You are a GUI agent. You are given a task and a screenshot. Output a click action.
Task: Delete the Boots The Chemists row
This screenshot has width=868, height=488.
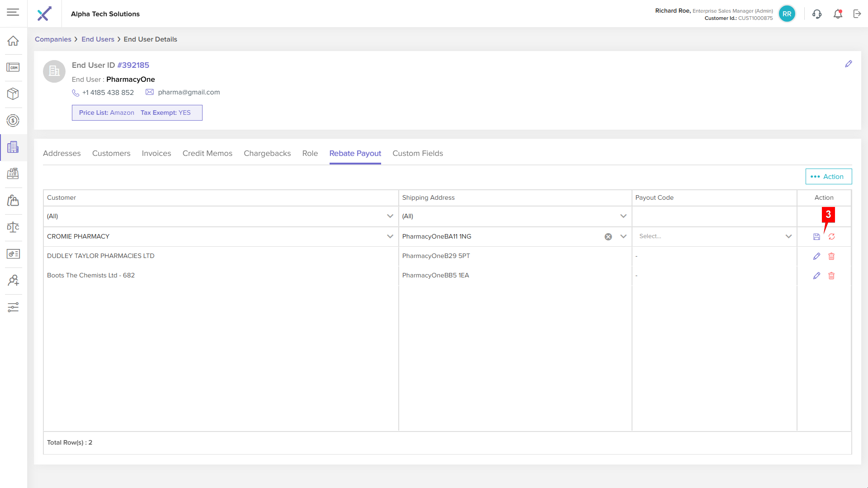(831, 276)
